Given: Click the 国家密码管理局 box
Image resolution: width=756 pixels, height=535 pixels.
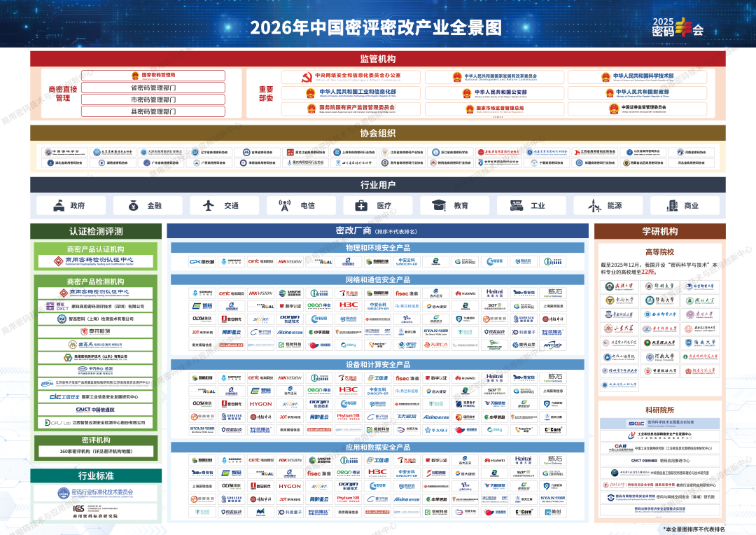Looking at the screenshot, I should (x=153, y=75).
